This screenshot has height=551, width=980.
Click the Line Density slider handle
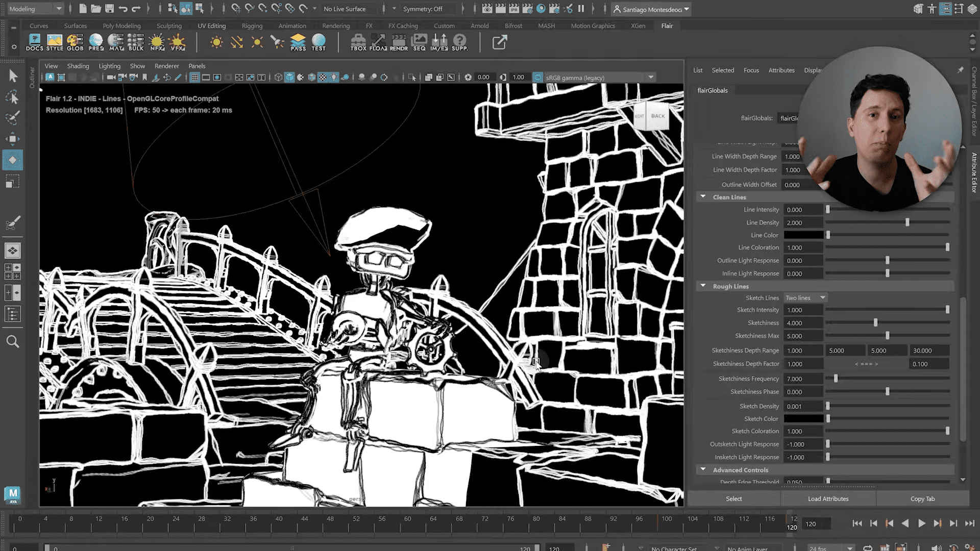click(907, 222)
